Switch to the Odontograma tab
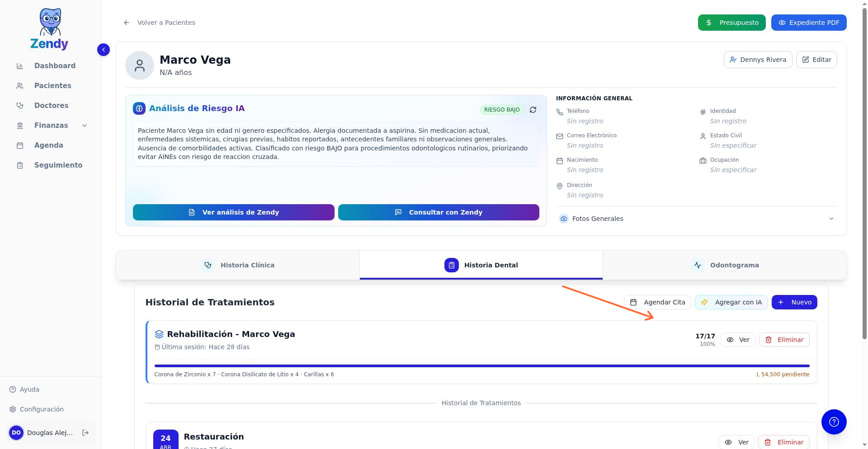The width and height of the screenshot is (868, 449). point(725,265)
